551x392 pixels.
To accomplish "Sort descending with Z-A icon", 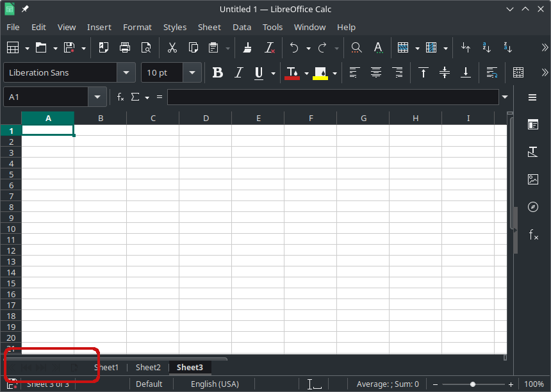I will (508, 47).
